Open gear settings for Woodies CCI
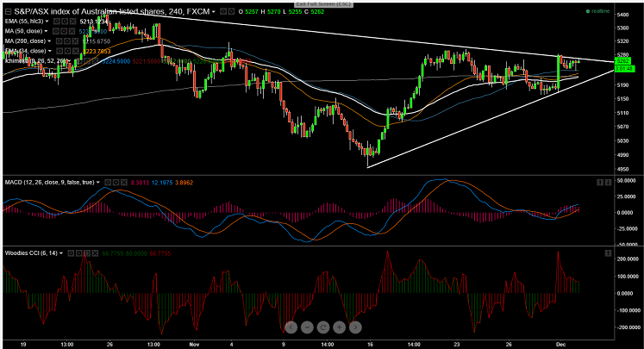Viewport: 644px width, 349px height. pos(78,253)
